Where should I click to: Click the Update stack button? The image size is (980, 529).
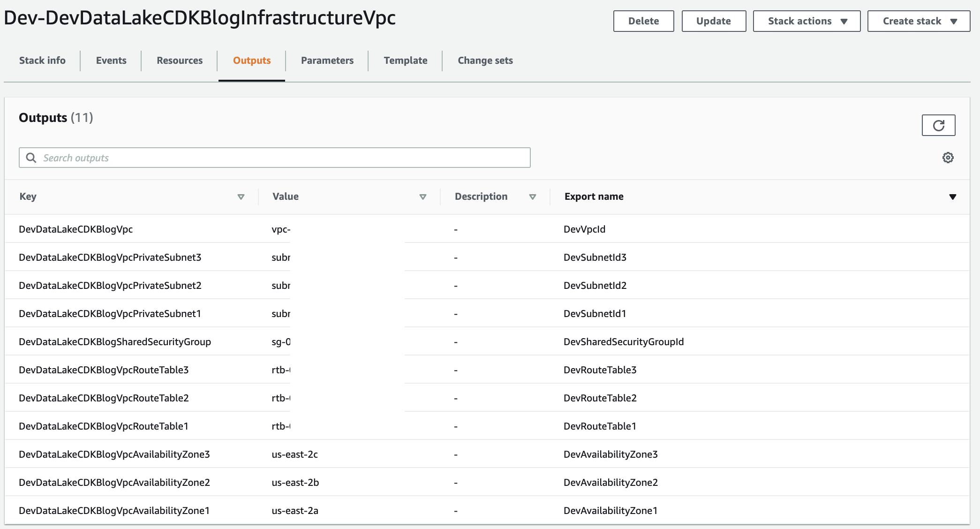click(714, 21)
